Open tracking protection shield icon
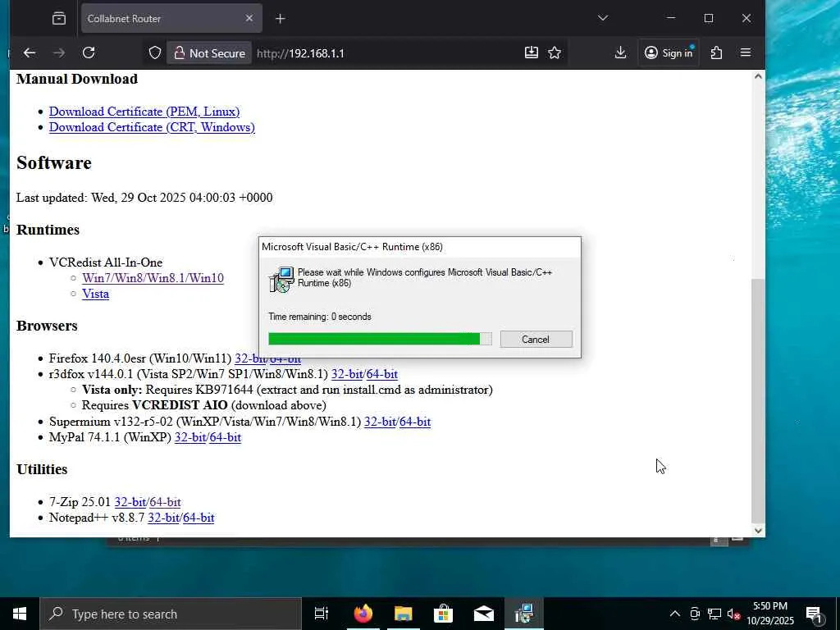Viewport: 840px width, 630px height. tap(155, 52)
